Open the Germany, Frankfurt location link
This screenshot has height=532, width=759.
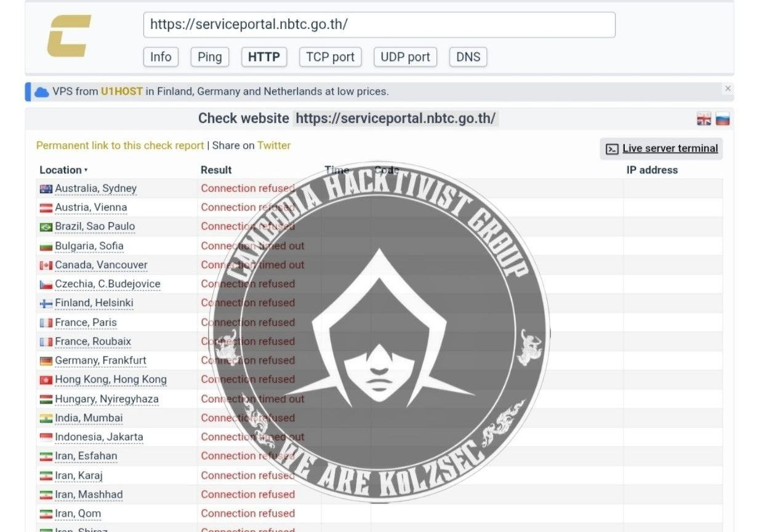(100, 360)
